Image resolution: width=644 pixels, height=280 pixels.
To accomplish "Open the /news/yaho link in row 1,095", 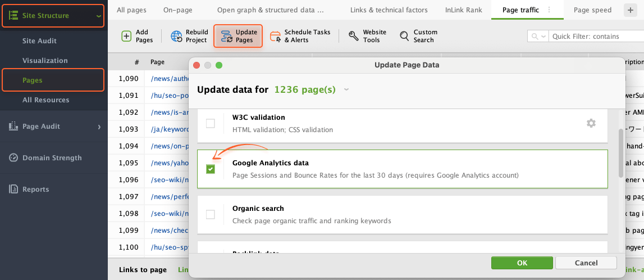I will [x=170, y=163].
